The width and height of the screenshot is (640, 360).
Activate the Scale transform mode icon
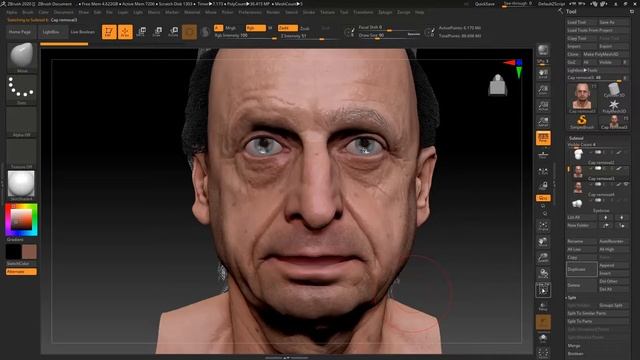point(158,31)
